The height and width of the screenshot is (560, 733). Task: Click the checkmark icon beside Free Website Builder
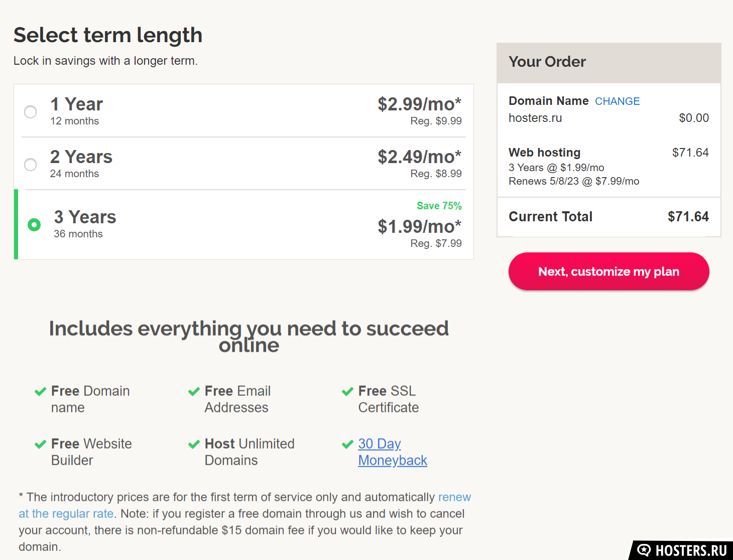(x=40, y=444)
